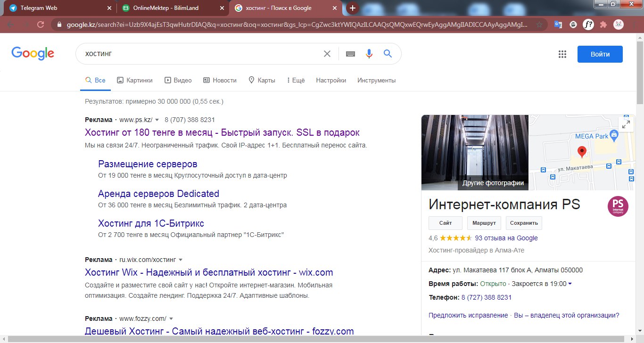Clear the search box with the X icon
This screenshot has height=343, width=644.
click(327, 54)
